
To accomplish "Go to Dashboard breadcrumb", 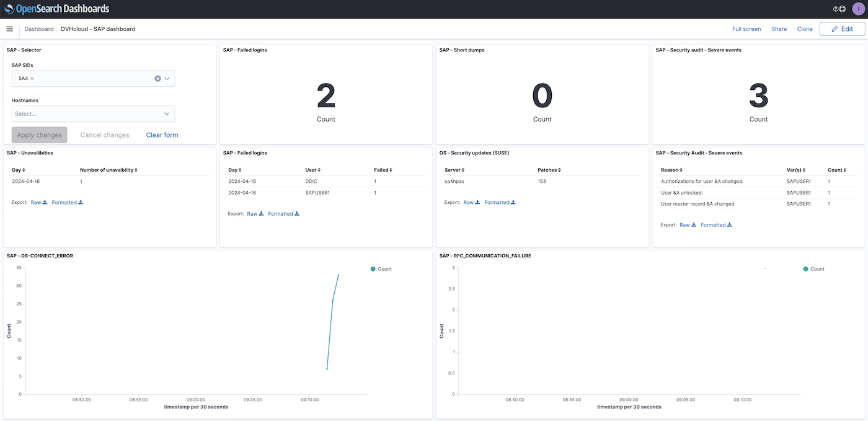I will [39, 29].
